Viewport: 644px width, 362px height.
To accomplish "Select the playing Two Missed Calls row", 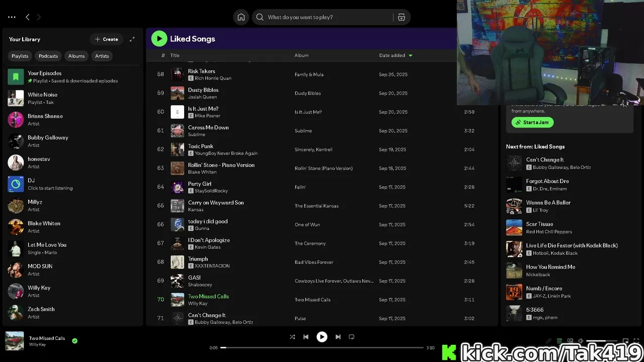I will (x=322, y=300).
